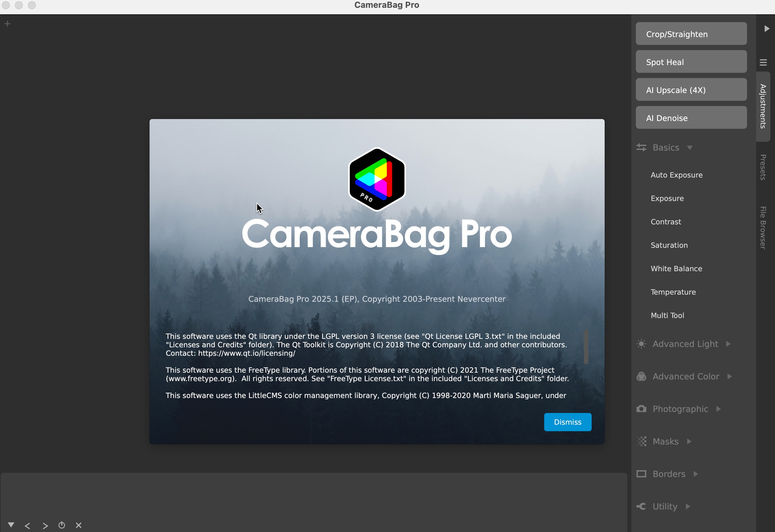Add Exposure adjustment
The height and width of the screenshot is (532, 775).
coord(667,198)
